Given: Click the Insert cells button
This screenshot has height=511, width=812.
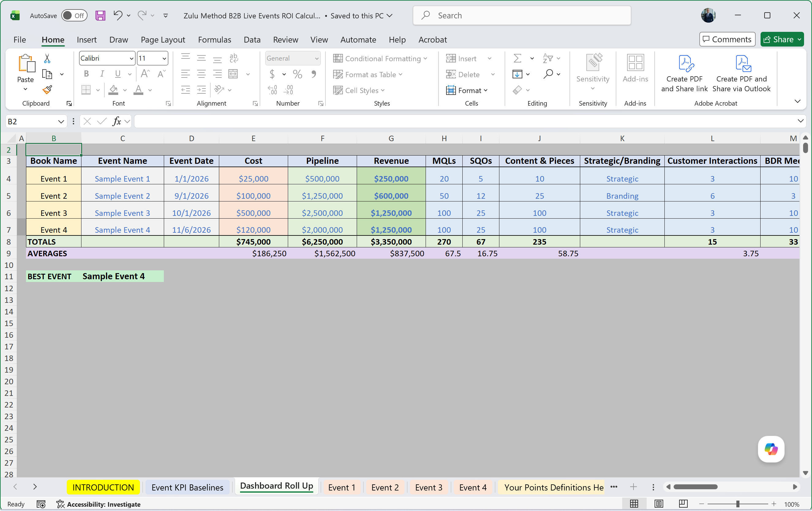Looking at the screenshot, I should point(461,58).
